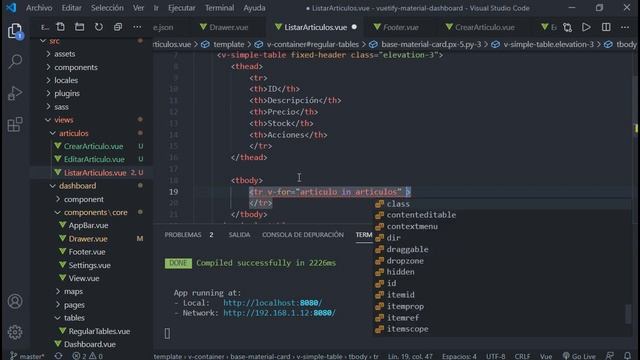This screenshot has width=640, height=360.
Task: Switch to Footer.vue editor tab
Action: [x=396, y=27]
